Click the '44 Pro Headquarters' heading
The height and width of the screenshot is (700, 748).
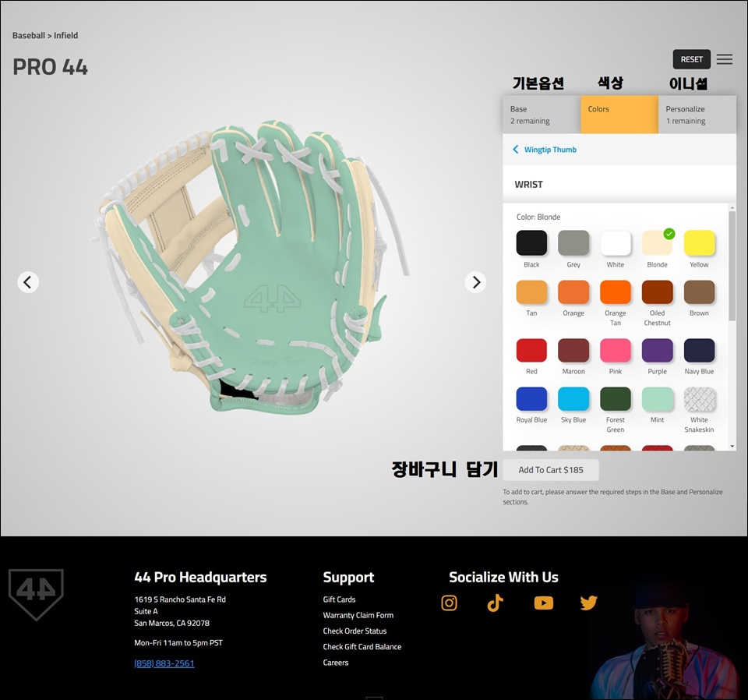tap(200, 578)
